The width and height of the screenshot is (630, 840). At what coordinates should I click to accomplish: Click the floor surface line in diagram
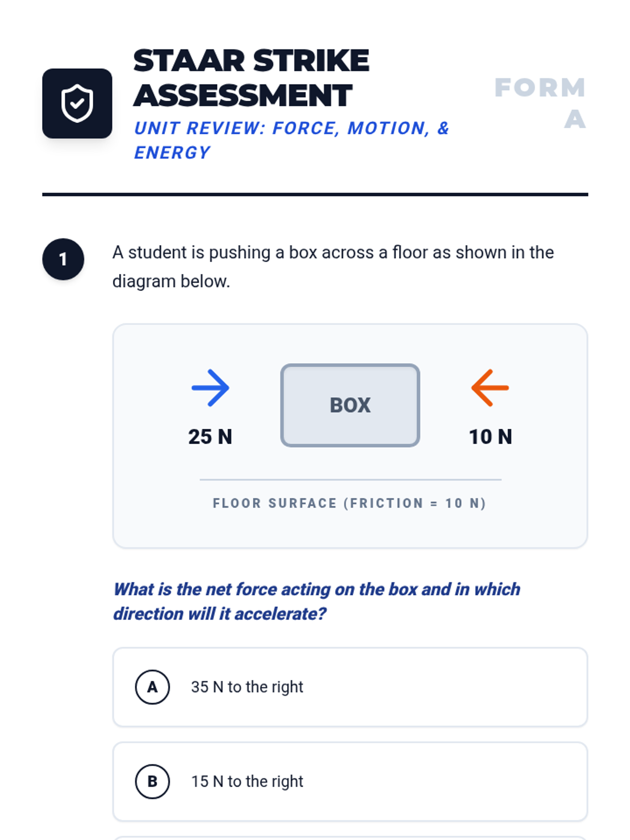click(x=351, y=479)
